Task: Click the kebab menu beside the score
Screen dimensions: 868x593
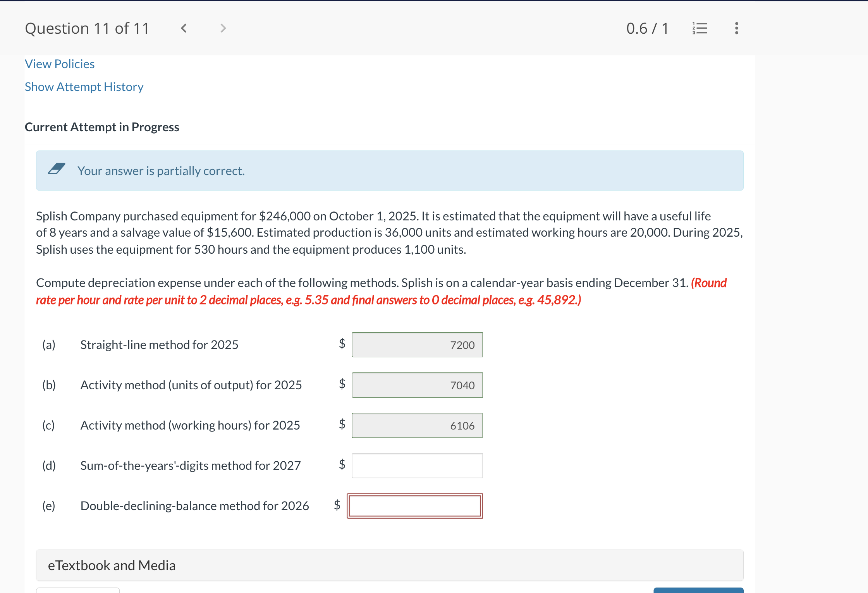Action: (736, 28)
